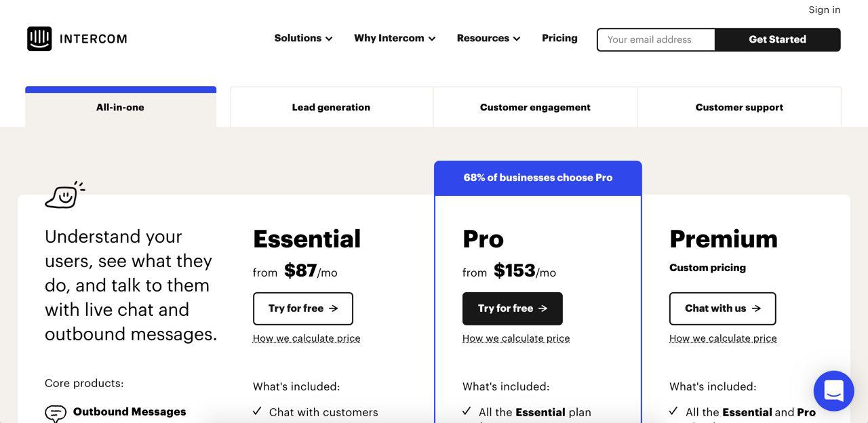Screen dimensions: 868x423
Task: Click the checkmark beside All the Essential and Pro
Action: tap(673, 411)
